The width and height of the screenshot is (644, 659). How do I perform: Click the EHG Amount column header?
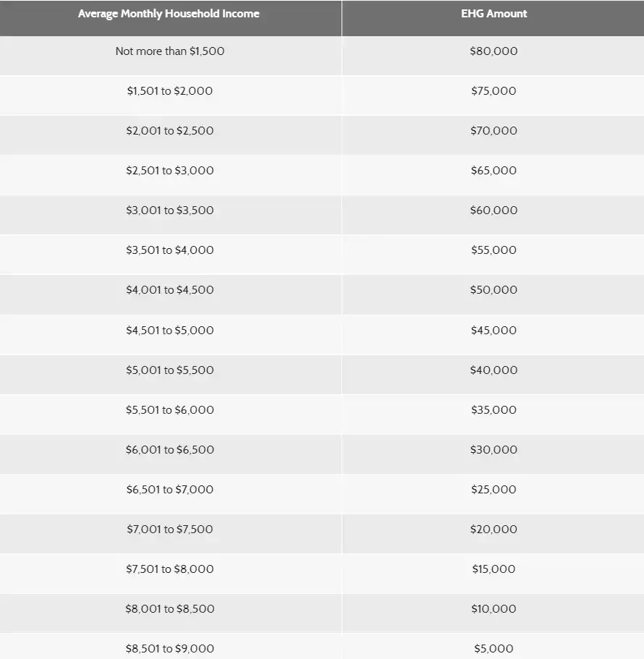click(x=494, y=14)
